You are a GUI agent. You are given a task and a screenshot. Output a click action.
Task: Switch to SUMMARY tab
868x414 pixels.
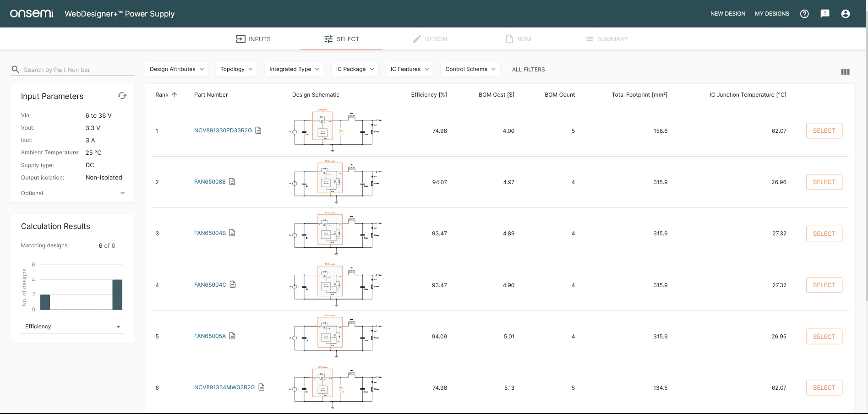tap(606, 39)
